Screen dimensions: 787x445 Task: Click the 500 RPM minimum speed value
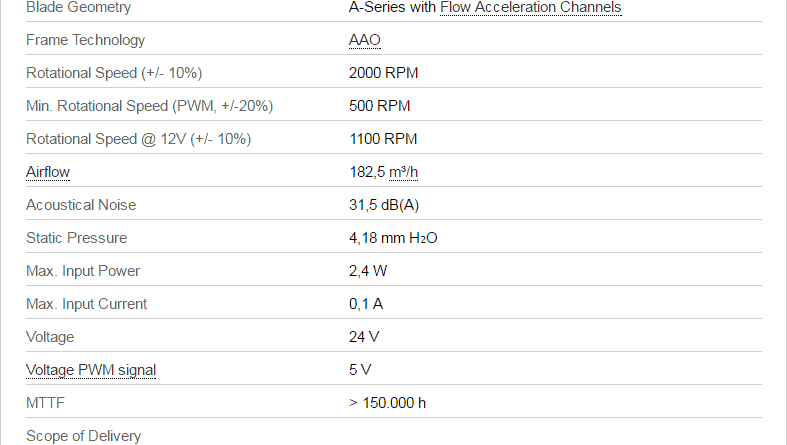click(x=379, y=106)
